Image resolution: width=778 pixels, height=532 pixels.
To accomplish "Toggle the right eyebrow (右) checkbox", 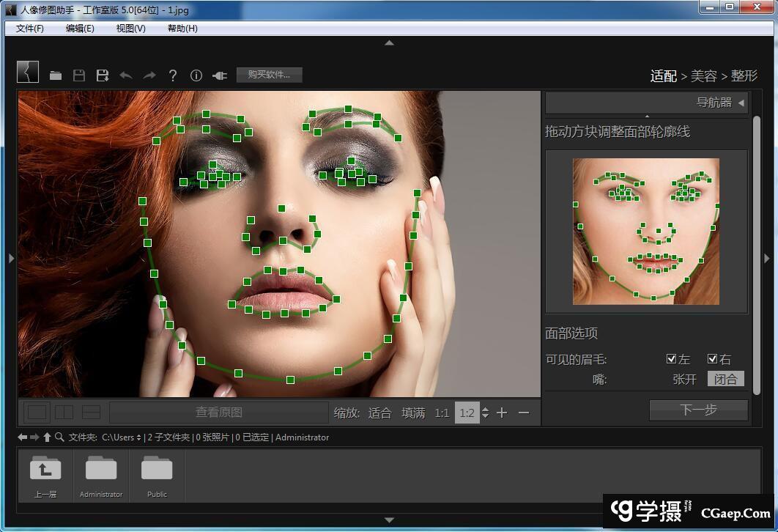I will pyautogui.click(x=712, y=359).
